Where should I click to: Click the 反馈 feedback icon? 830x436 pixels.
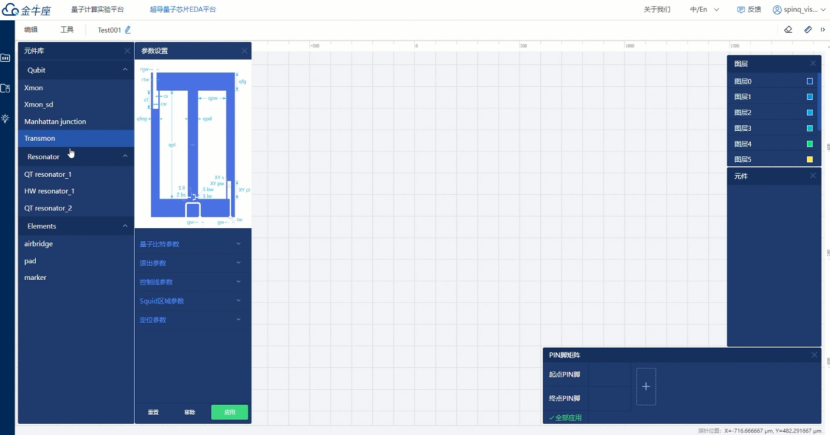pyautogui.click(x=741, y=9)
